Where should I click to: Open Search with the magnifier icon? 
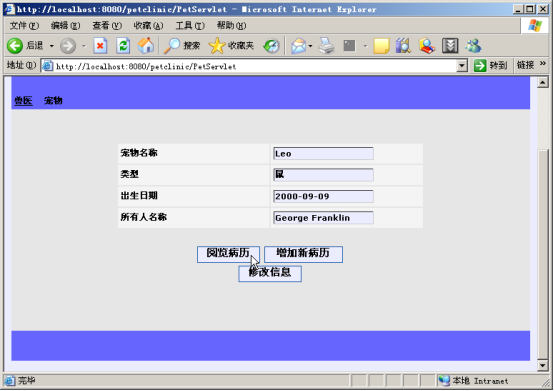172,46
